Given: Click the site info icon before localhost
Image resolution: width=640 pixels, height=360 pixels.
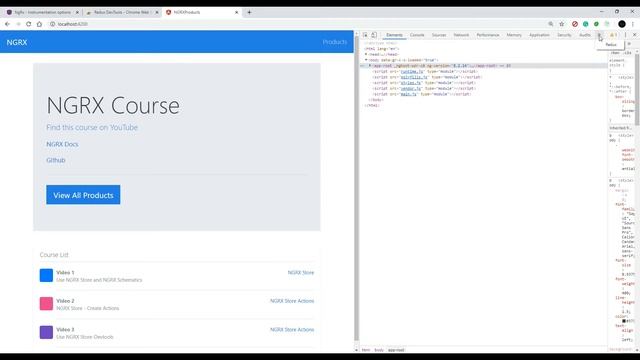Looking at the screenshot, I should (52, 24).
